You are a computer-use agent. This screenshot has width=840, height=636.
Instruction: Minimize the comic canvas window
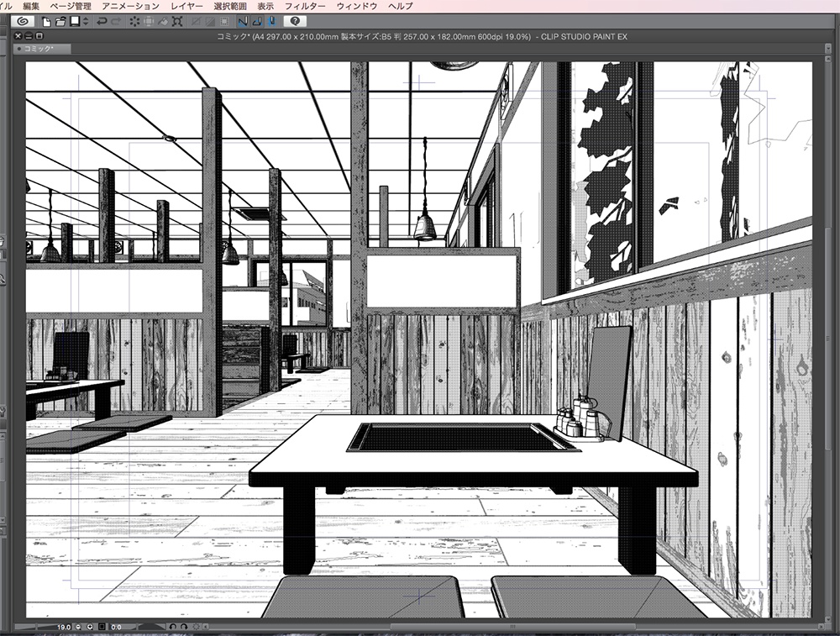29,36
